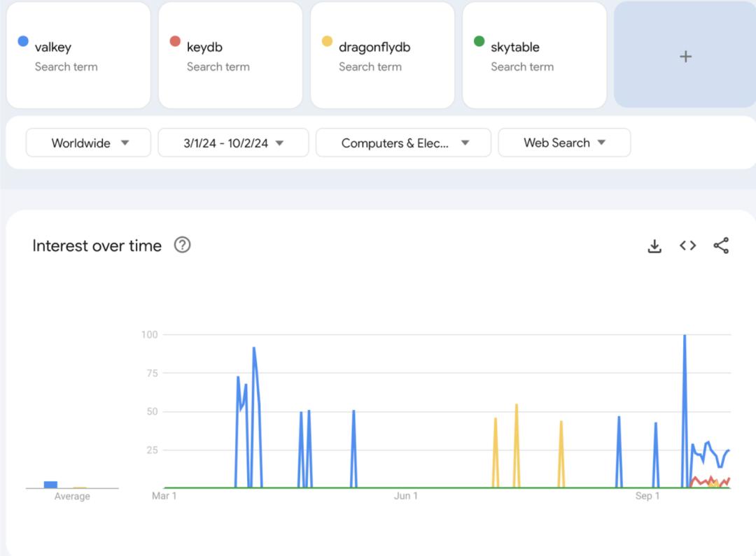756x556 pixels.
Task: Edit the keydb search term card
Action: 230,55
